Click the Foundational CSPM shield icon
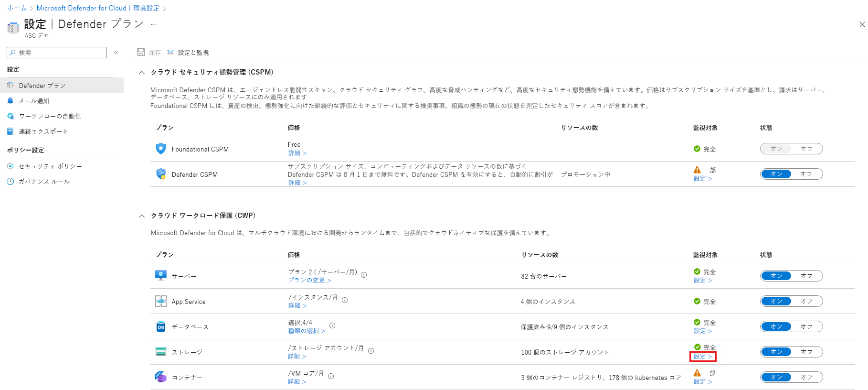 [x=161, y=149]
